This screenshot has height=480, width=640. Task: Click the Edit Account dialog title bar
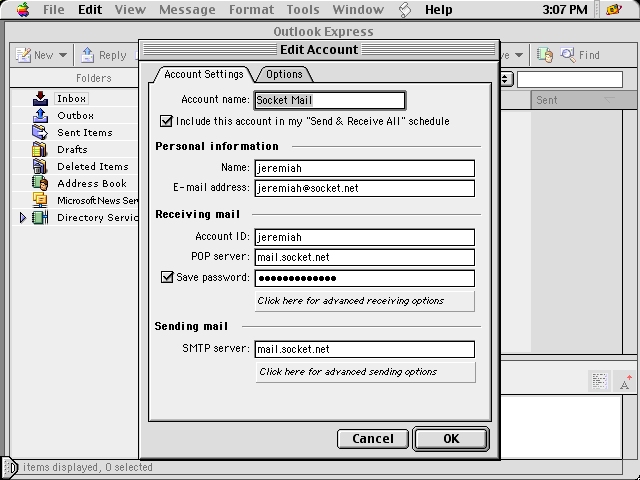(x=319, y=50)
